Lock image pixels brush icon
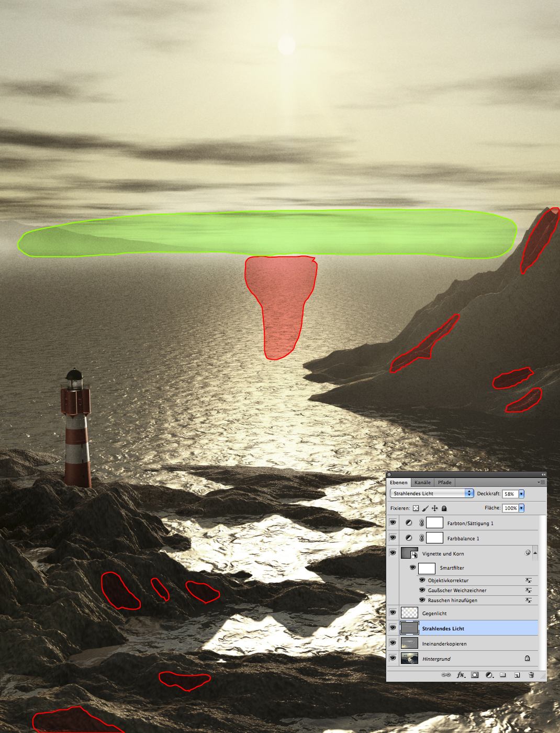Viewport: 560px width, 733px height. tap(425, 508)
